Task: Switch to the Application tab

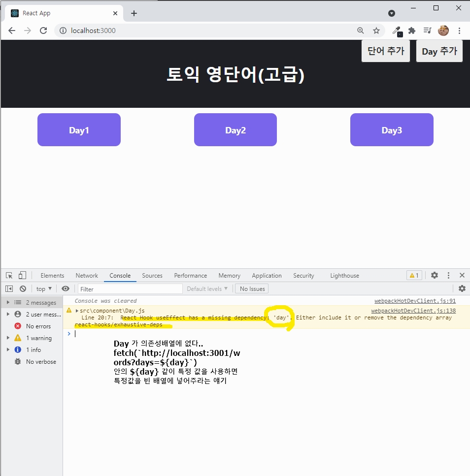Action: (267, 275)
